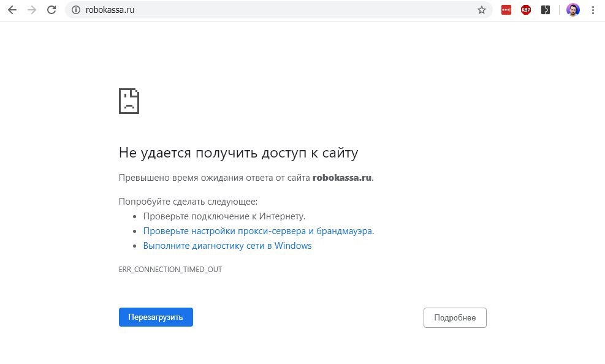605x364 pixels.
Task: Open the Chrome three-dot menu
Action: [593, 10]
